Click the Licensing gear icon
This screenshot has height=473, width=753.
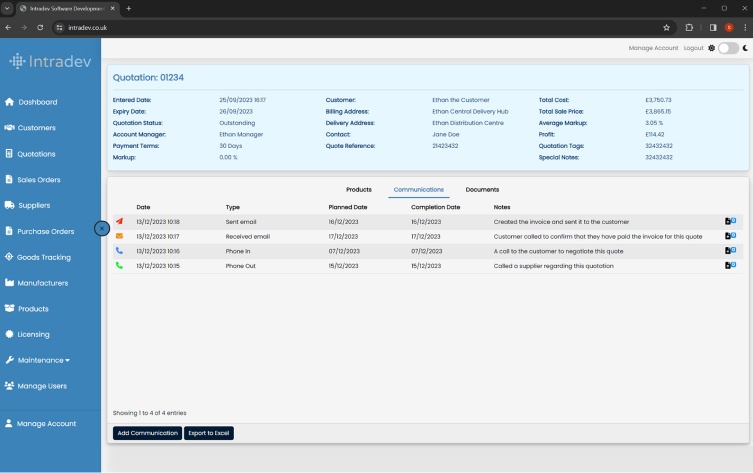click(x=9, y=334)
